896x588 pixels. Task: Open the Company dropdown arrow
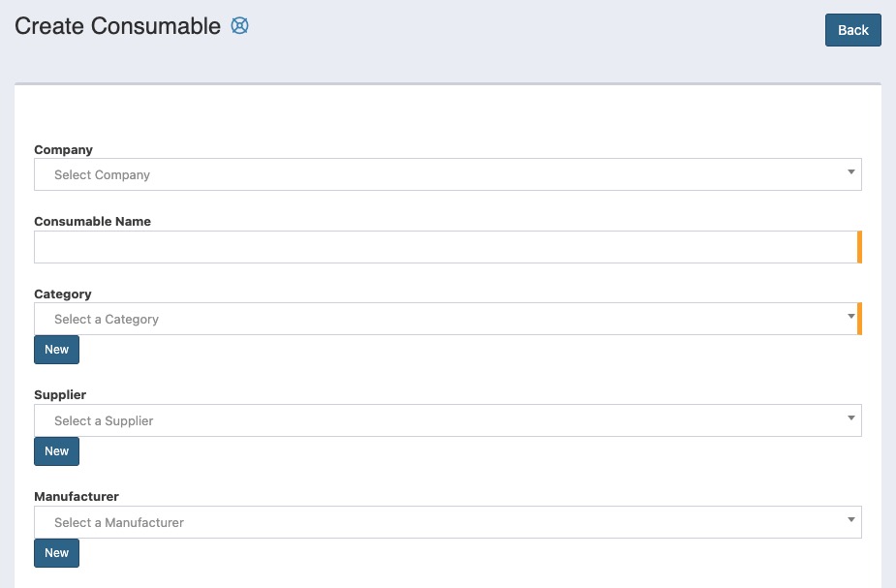pos(850,173)
